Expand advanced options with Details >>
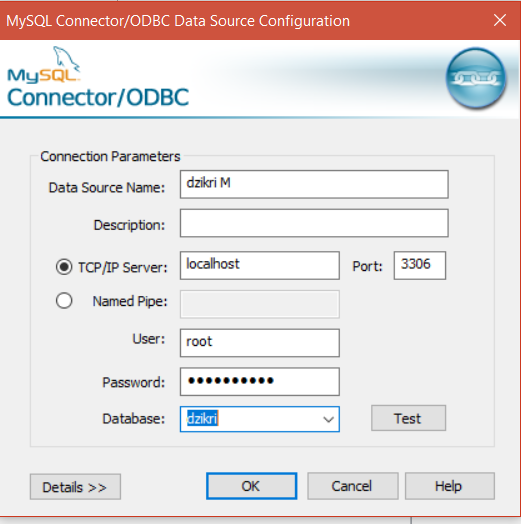Screen dimensions: 521x524 75,487
